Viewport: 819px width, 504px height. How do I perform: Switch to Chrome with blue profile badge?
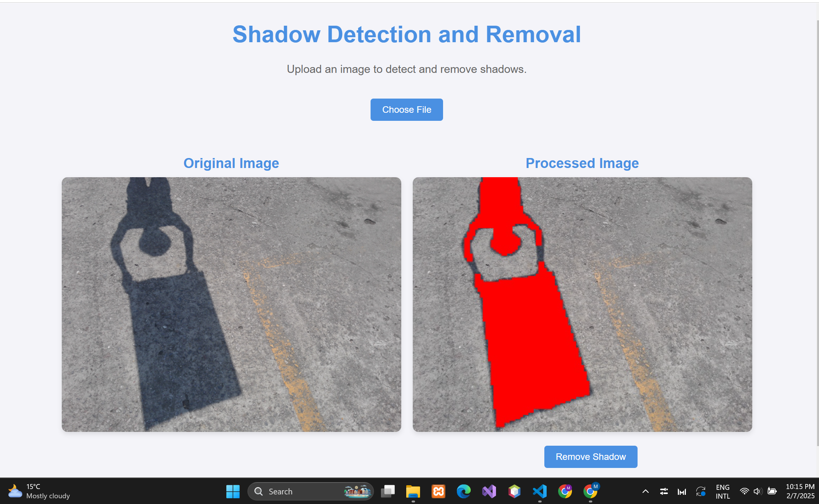(590, 491)
